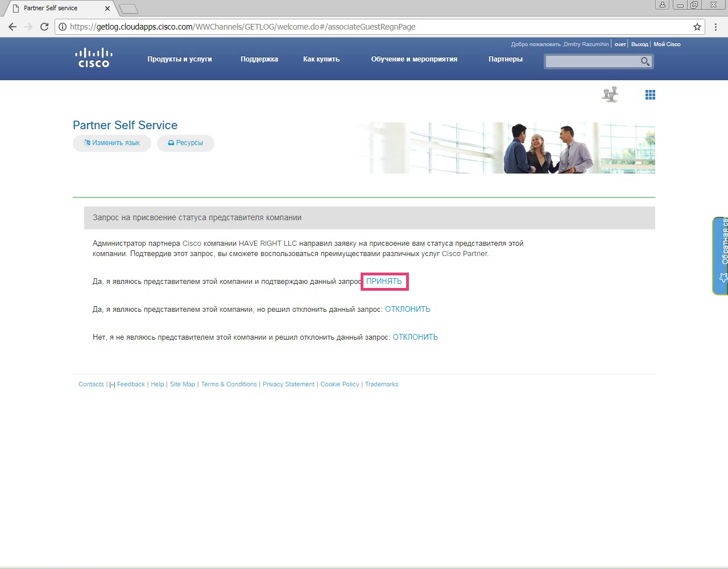This screenshot has width=728, height=569.
Task: Click ОТКЛОНИТЬ for representative declining request
Action: tap(408, 309)
